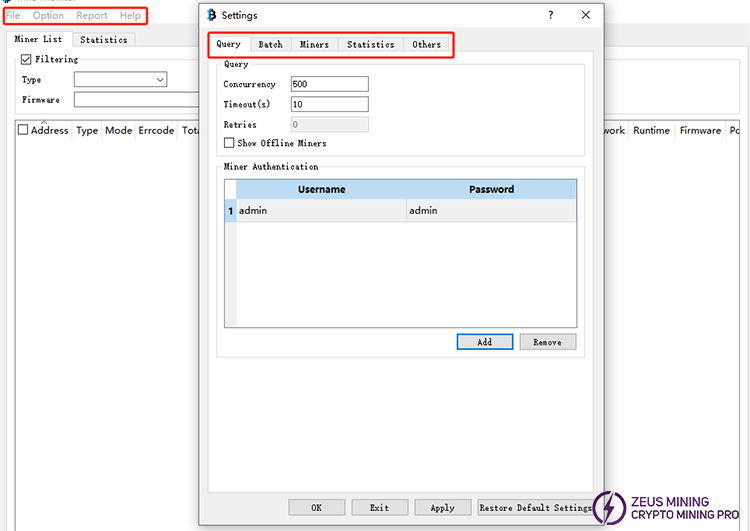Close the Settings dialog

(586, 15)
